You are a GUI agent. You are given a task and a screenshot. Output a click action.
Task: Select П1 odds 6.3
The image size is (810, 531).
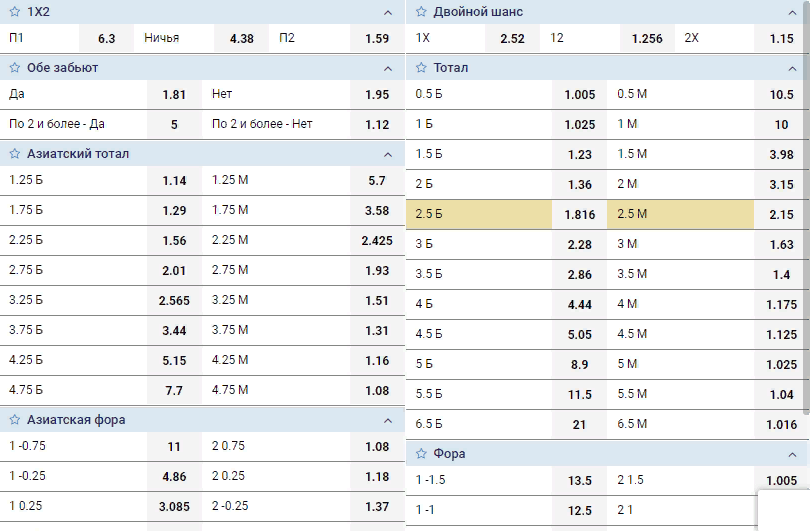click(106, 39)
